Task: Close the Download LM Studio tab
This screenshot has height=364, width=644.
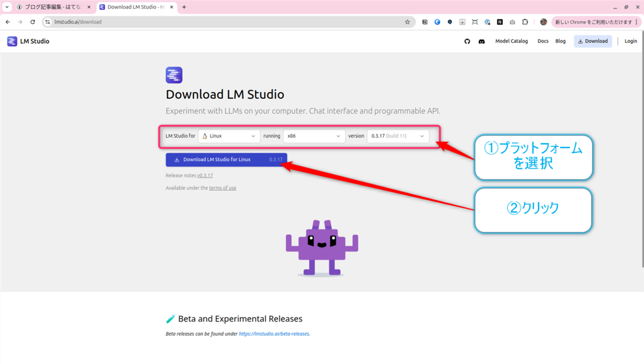Action: (172, 7)
